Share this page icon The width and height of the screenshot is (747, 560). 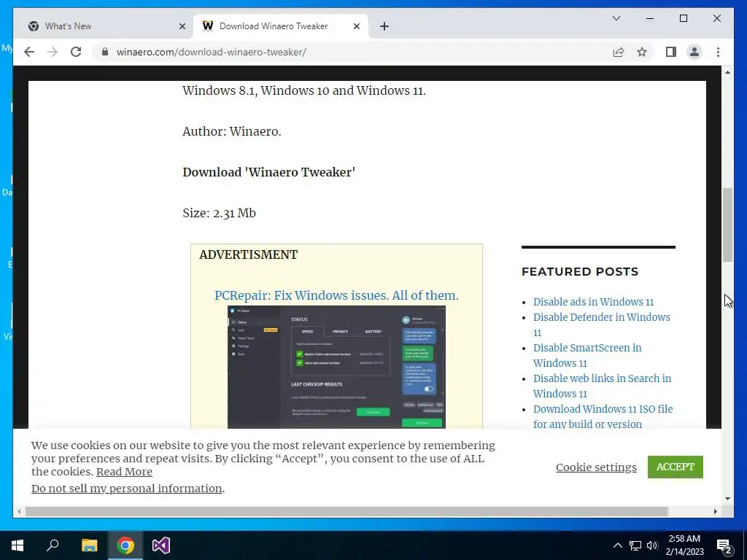pyautogui.click(x=619, y=52)
